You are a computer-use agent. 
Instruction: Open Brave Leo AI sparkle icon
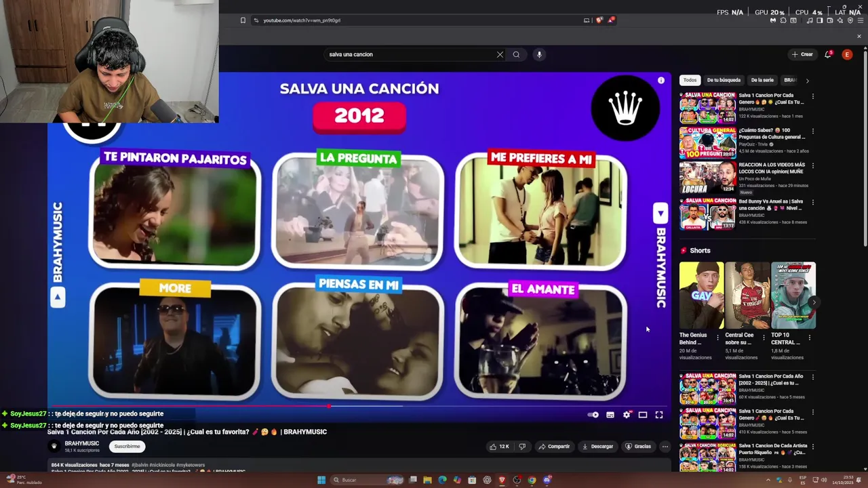point(840,20)
